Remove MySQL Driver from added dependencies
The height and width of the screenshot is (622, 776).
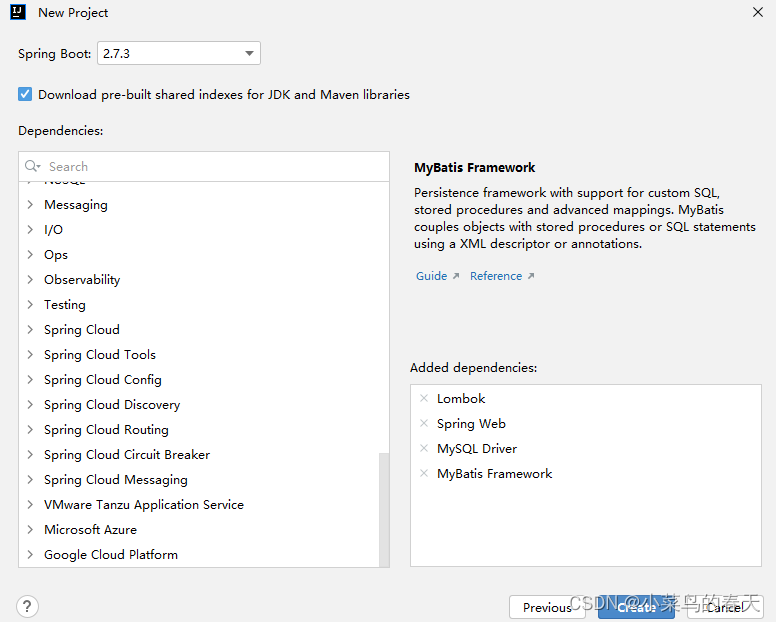coord(424,448)
